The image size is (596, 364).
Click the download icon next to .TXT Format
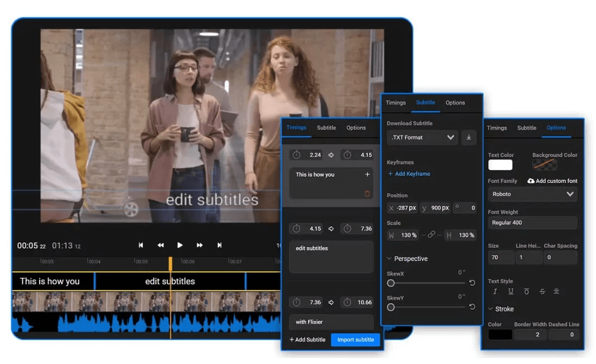point(468,137)
